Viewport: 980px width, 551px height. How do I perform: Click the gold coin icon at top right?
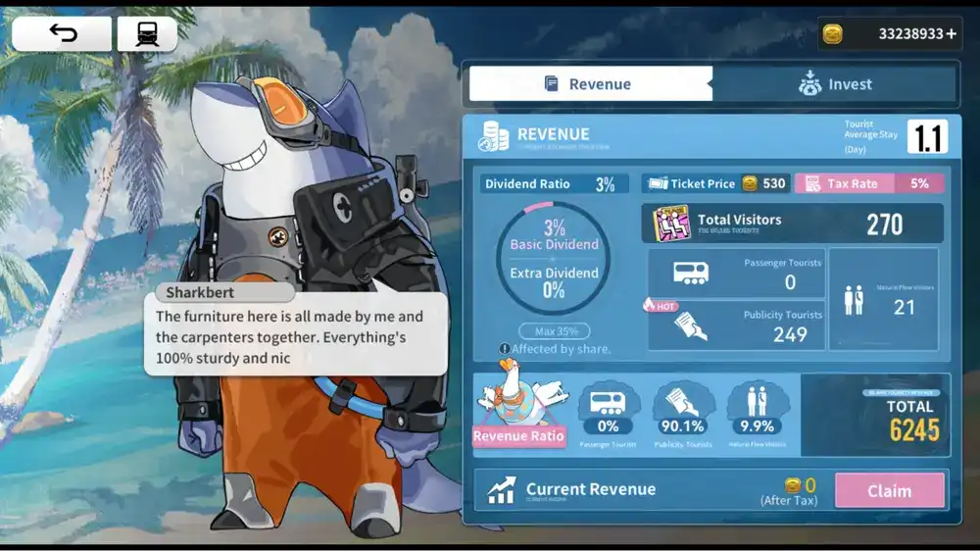click(x=832, y=34)
